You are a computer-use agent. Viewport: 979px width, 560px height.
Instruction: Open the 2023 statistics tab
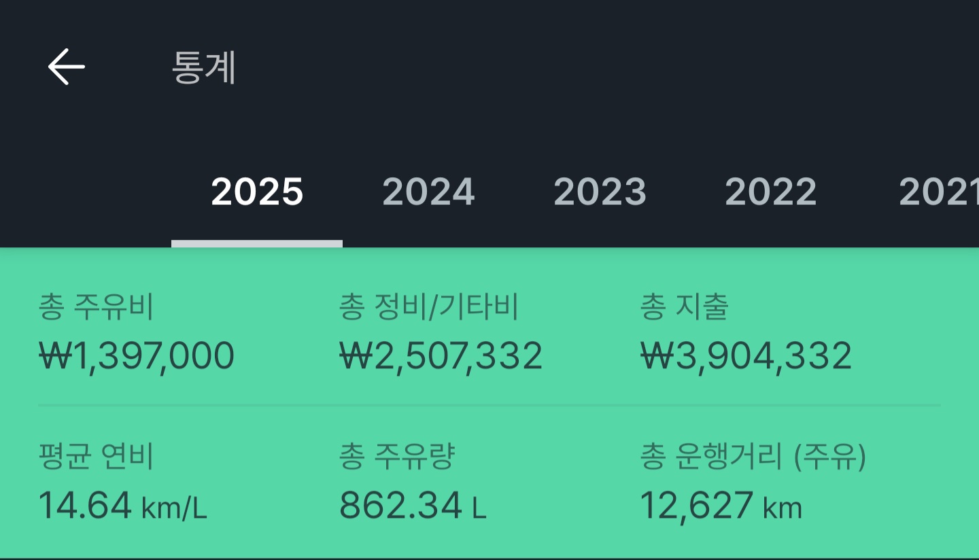(x=600, y=192)
